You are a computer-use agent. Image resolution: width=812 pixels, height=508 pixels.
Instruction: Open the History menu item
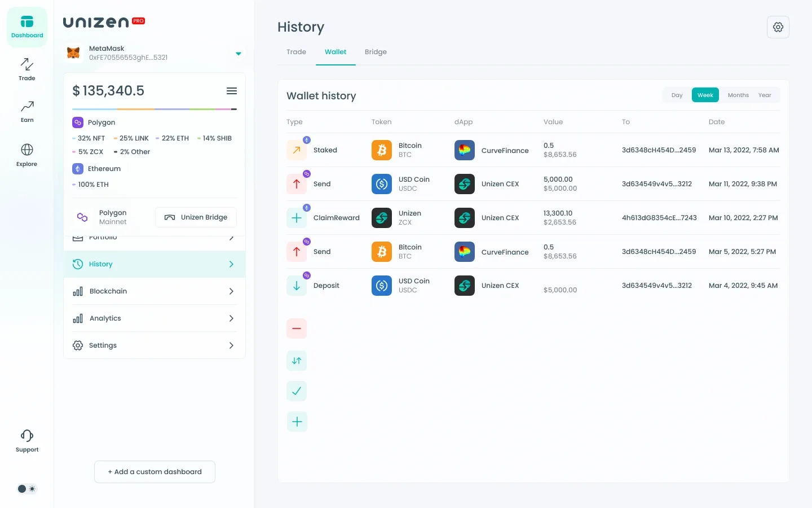(x=155, y=264)
